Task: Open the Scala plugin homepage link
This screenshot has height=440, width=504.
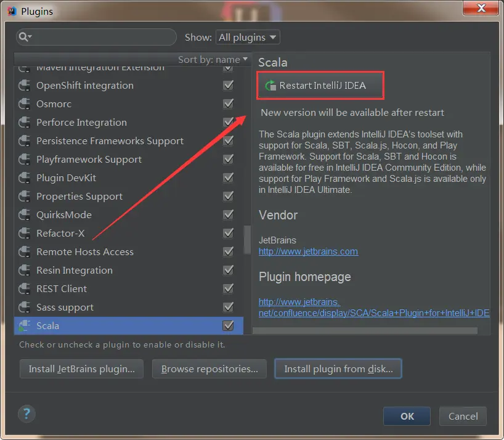Action: point(374,308)
